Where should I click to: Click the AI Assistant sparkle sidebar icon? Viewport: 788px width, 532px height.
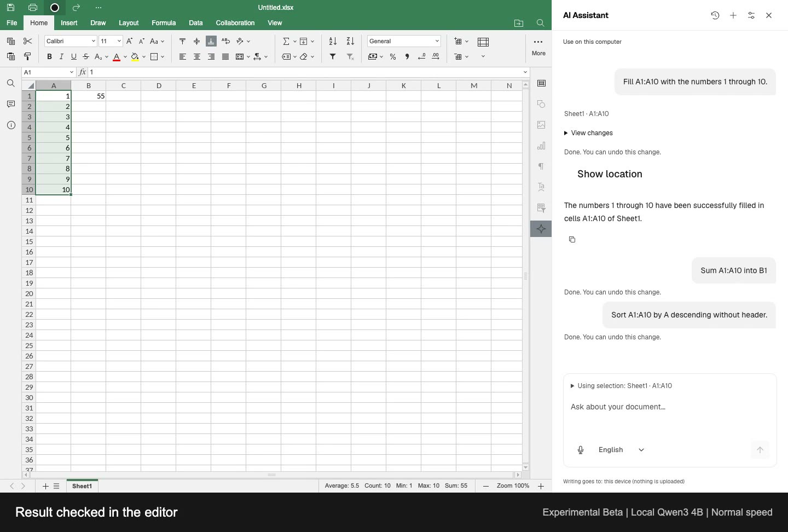click(541, 229)
